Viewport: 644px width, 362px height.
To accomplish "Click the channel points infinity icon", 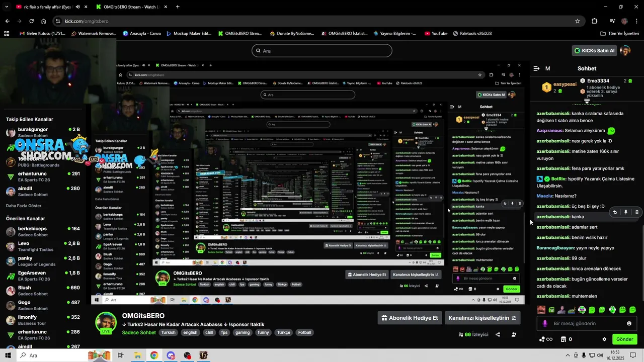I will (x=546, y=339).
